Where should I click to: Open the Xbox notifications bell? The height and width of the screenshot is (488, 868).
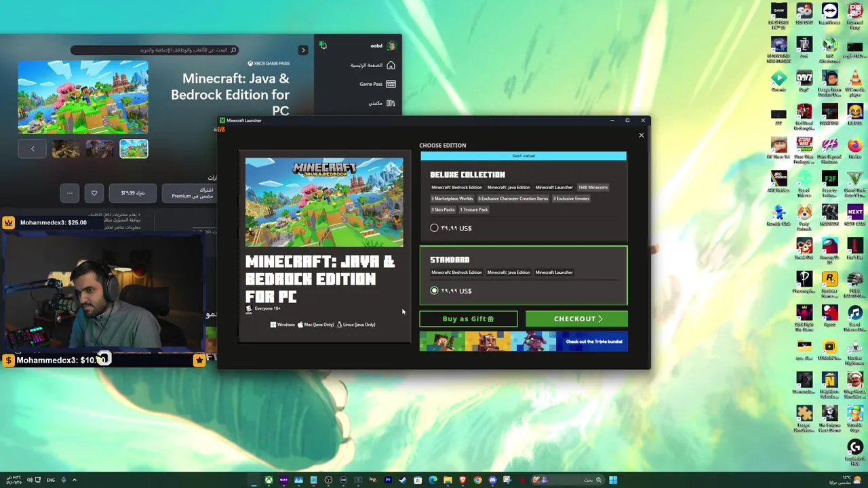coord(323,45)
